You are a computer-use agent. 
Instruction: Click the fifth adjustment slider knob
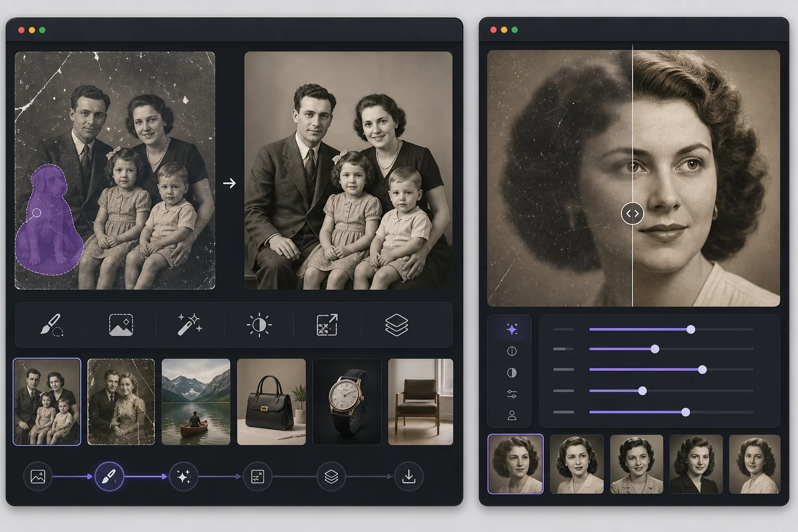pyautogui.click(x=686, y=412)
